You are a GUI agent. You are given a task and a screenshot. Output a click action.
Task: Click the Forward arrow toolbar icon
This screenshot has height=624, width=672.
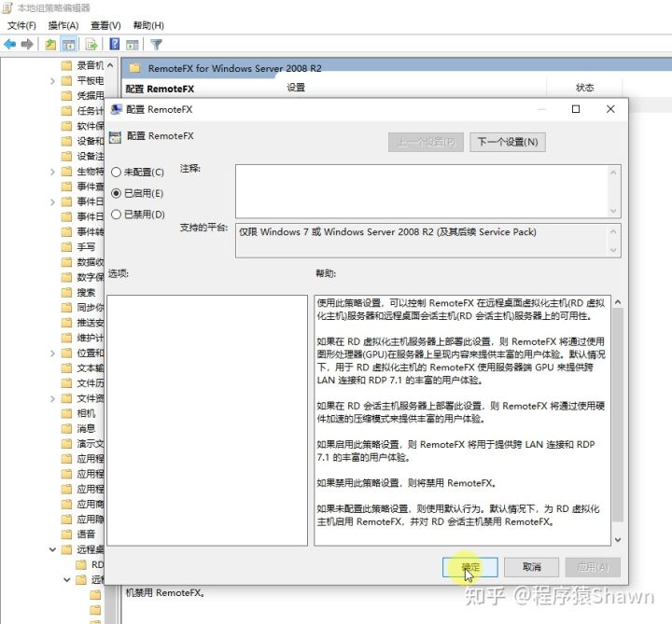[27, 44]
